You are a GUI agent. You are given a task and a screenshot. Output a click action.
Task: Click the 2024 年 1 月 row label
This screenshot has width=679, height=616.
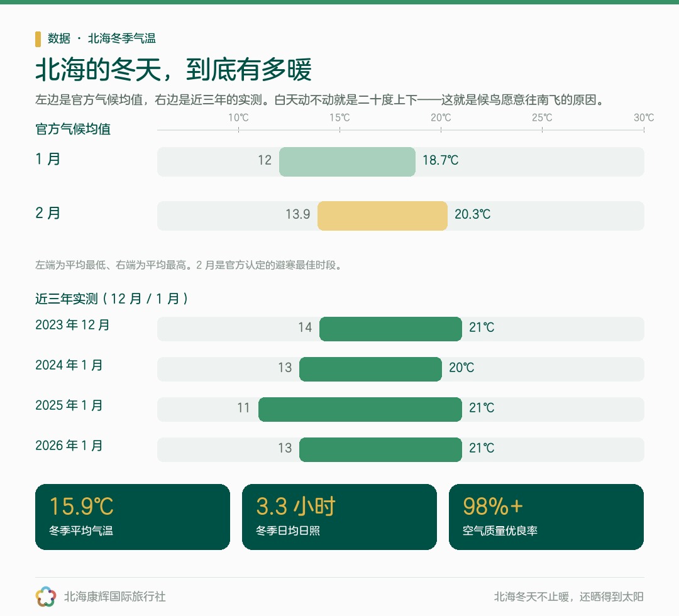[69, 365]
